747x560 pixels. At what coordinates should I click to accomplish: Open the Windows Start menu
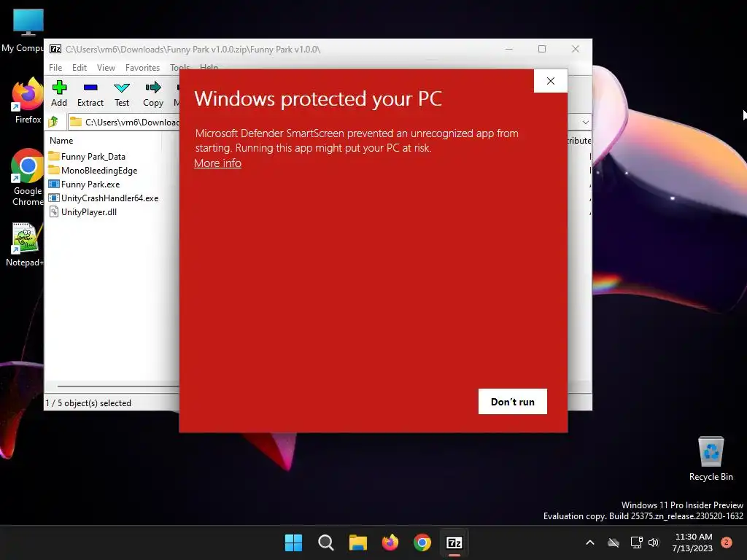[293, 542]
